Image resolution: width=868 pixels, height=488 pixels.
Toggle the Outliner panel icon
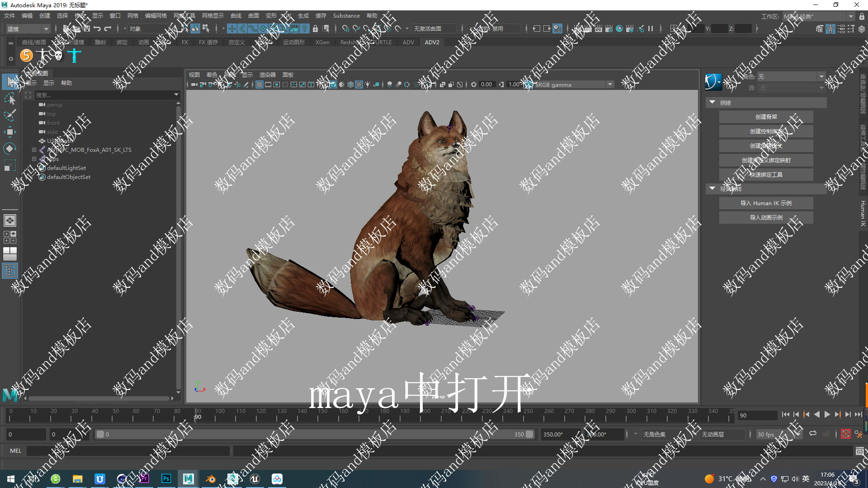(10, 271)
